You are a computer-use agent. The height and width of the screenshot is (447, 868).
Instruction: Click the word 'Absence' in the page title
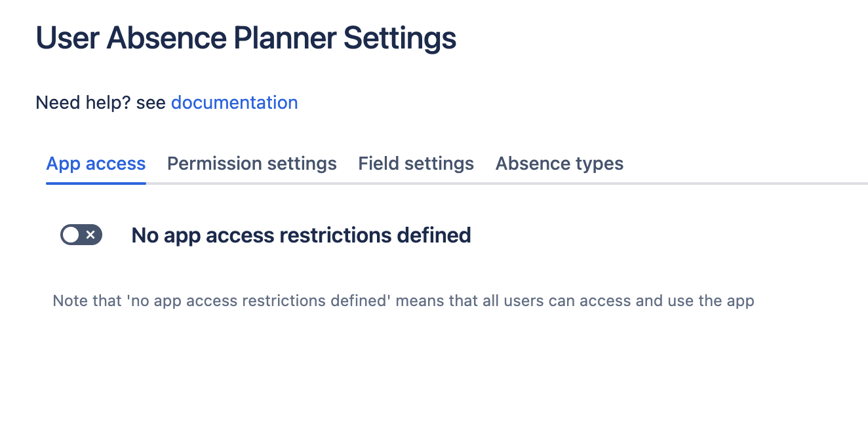coord(167,38)
